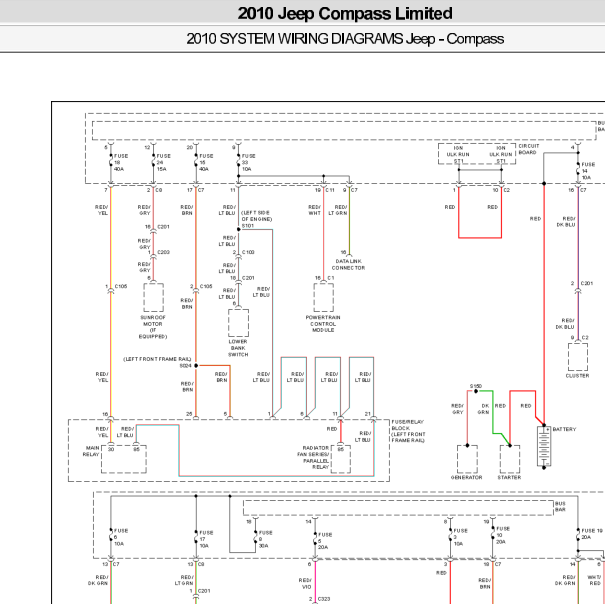The width and height of the screenshot is (605, 604).
Task: Select the 'BATTERY' label
Action: [564, 429]
